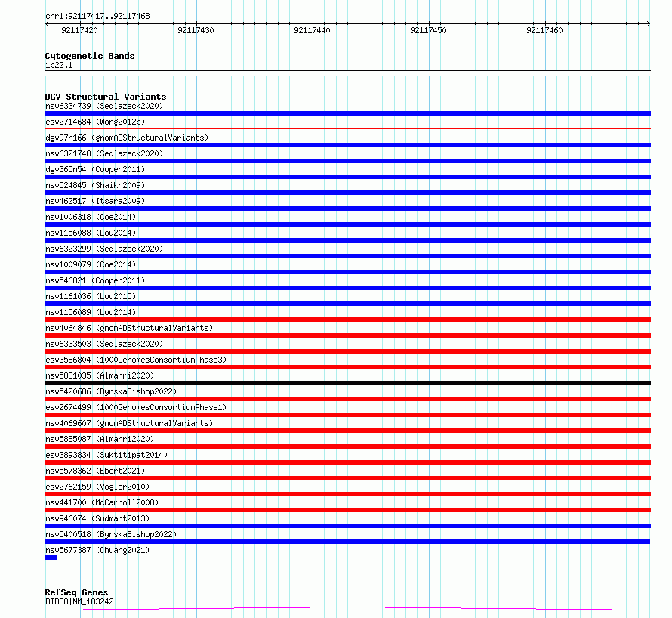The image size is (672, 618).
Task: Select nsv1156089 (Lou2014) label
Action: tap(91, 312)
